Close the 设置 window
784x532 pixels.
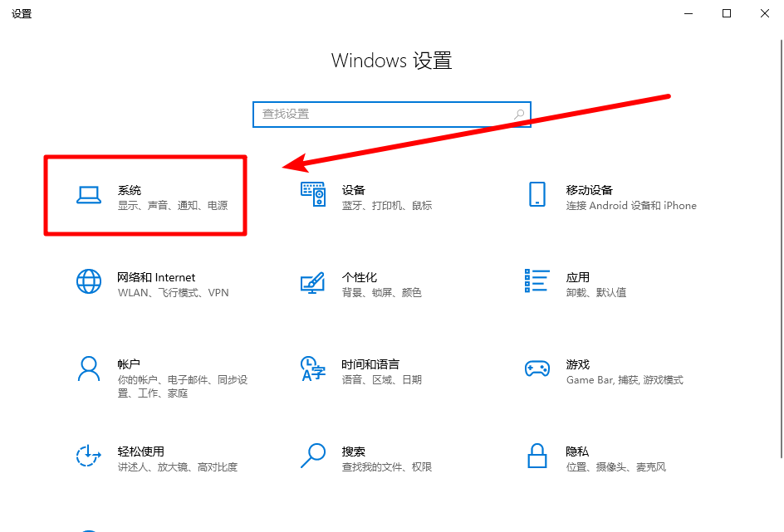point(765,13)
